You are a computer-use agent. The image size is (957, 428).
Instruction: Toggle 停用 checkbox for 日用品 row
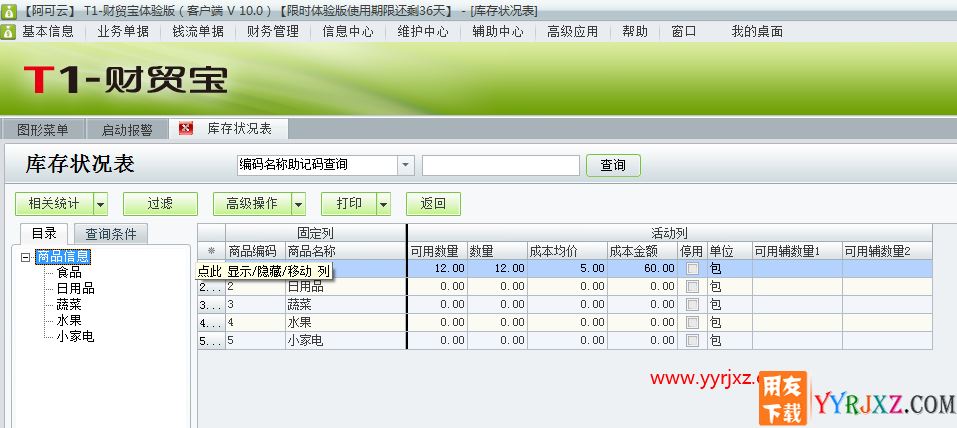[x=692, y=286]
